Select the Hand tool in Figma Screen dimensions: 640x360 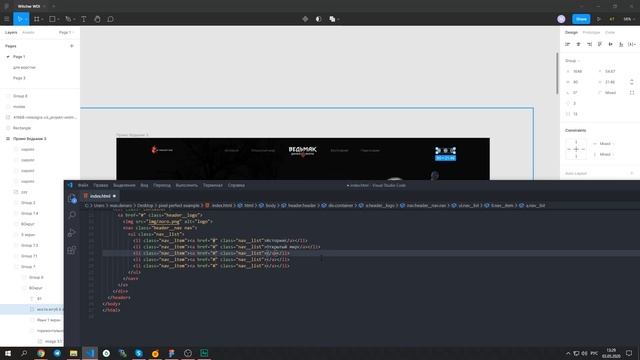coord(97,19)
